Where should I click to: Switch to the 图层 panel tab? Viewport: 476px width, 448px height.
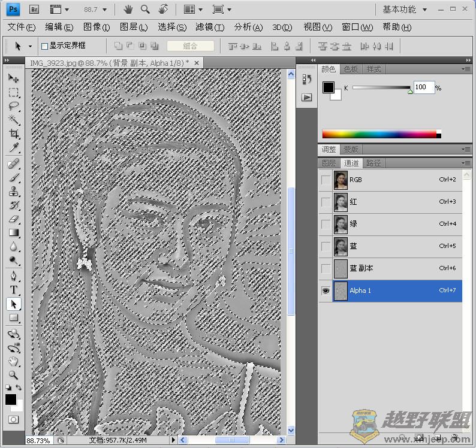[329, 163]
